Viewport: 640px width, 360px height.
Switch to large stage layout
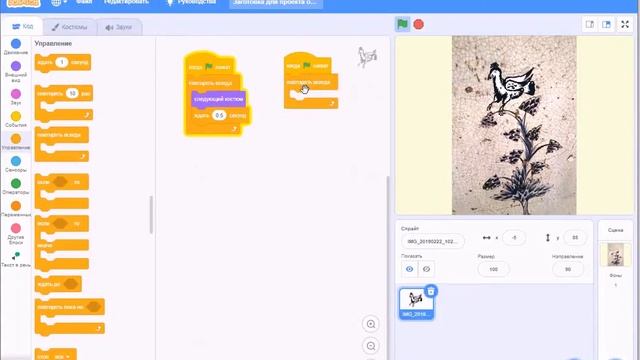pyautogui.click(x=607, y=24)
